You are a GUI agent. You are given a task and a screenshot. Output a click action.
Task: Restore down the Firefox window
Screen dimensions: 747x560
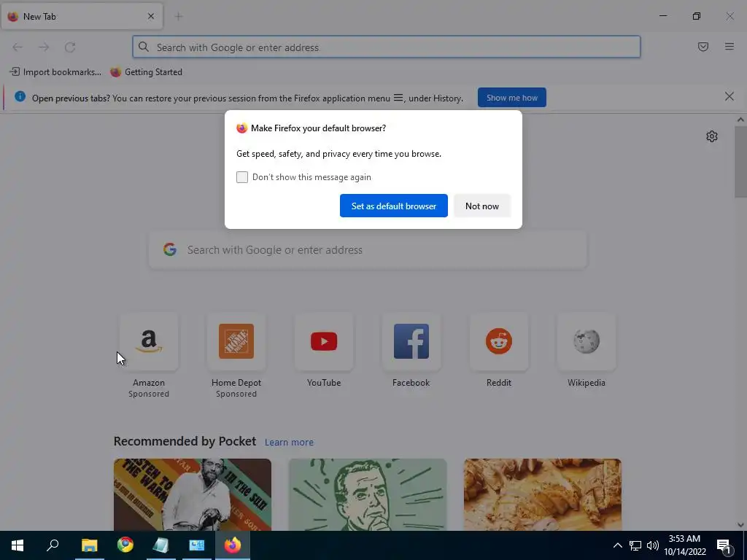[x=697, y=16]
